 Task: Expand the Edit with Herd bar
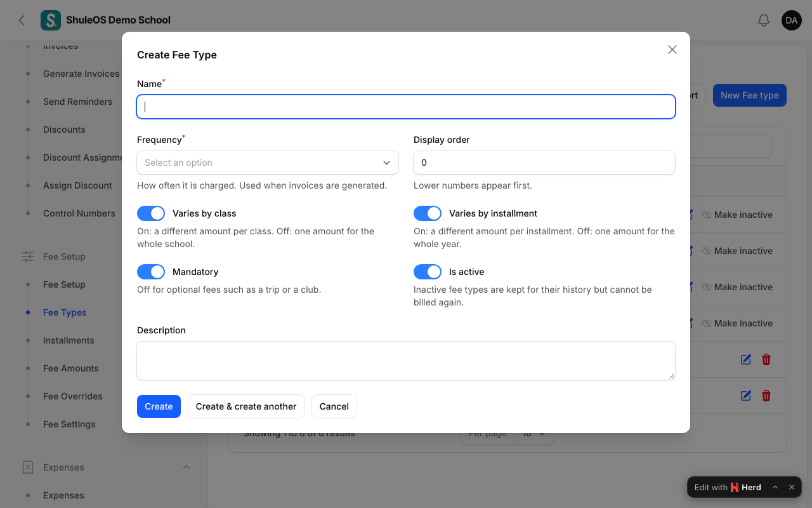[775, 487]
